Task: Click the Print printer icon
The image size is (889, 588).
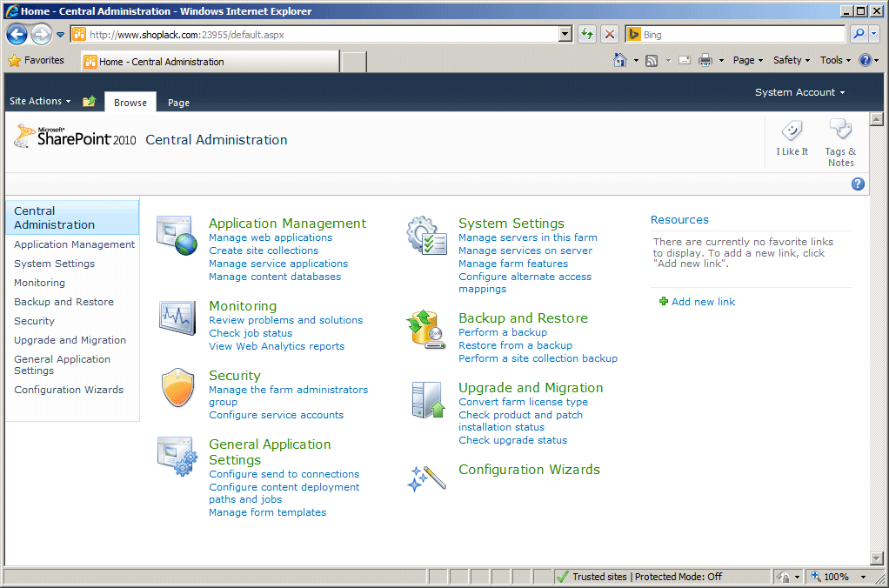Action: tap(705, 60)
